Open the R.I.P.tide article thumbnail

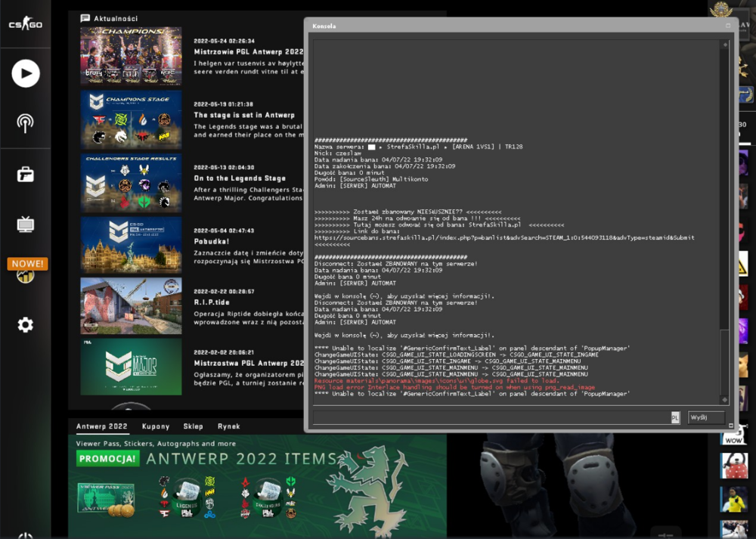(131, 306)
